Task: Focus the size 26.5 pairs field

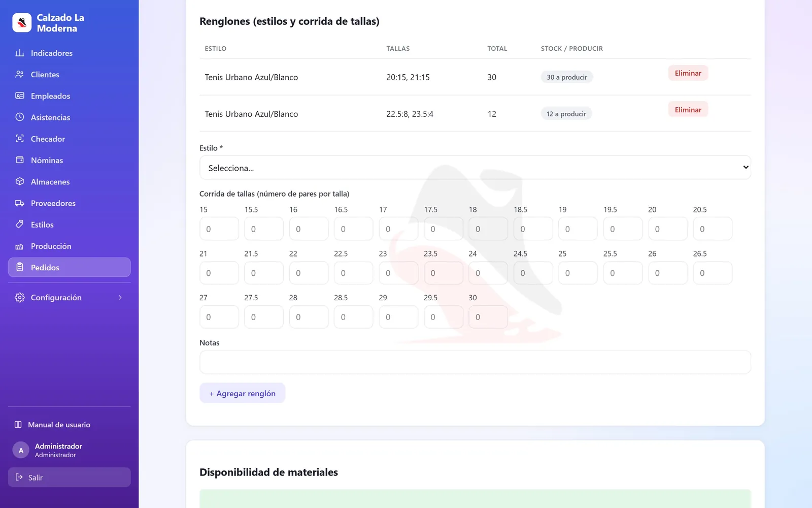Action: [713, 273]
